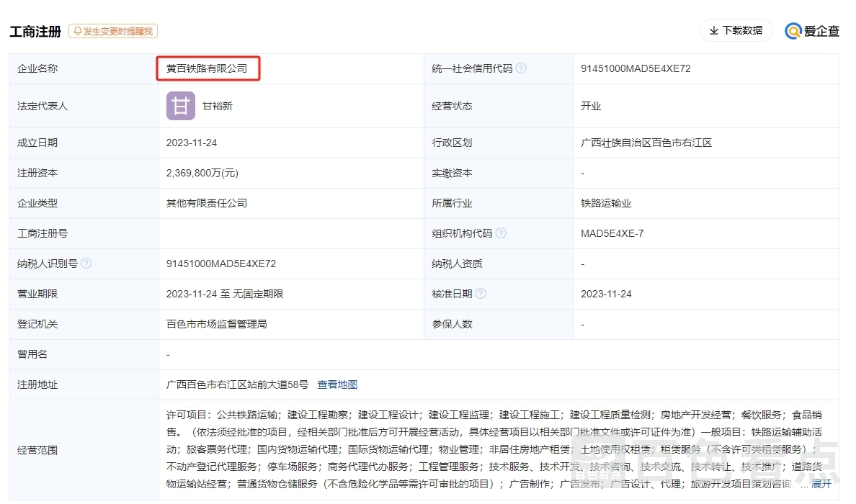Click the 爱企查 logo
The height and width of the screenshot is (504, 856).
point(812,31)
